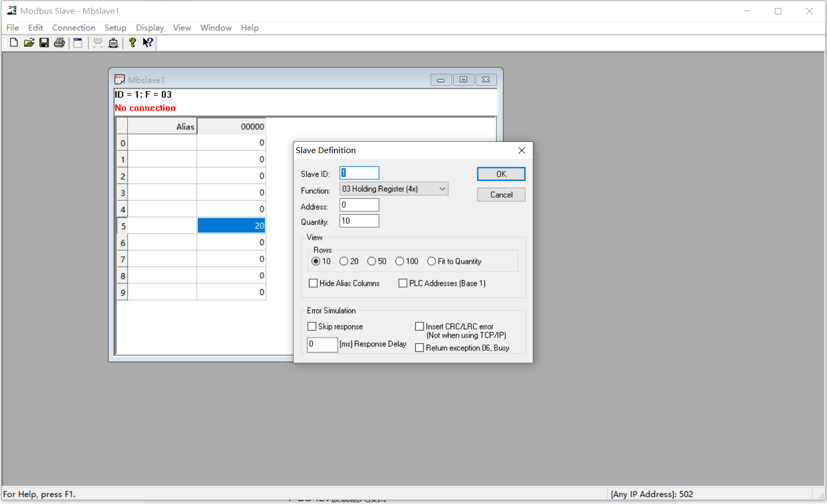Image resolution: width=827 pixels, height=504 pixels.
Task: Click the communication traffic toolbar icon
Action: click(x=113, y=43)
